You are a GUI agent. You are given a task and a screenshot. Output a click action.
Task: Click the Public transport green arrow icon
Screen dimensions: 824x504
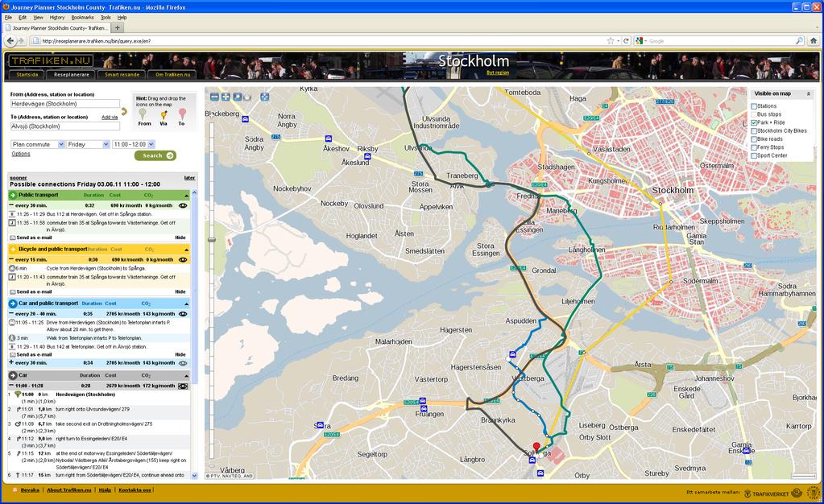click(x=13, y=195)
